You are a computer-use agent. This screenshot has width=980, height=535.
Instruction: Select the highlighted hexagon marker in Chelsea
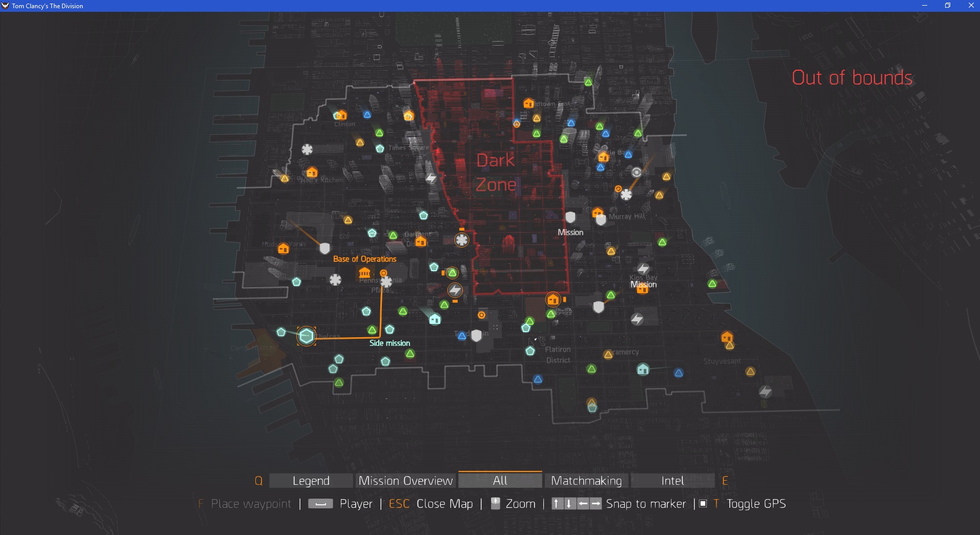tap(307, 336)
